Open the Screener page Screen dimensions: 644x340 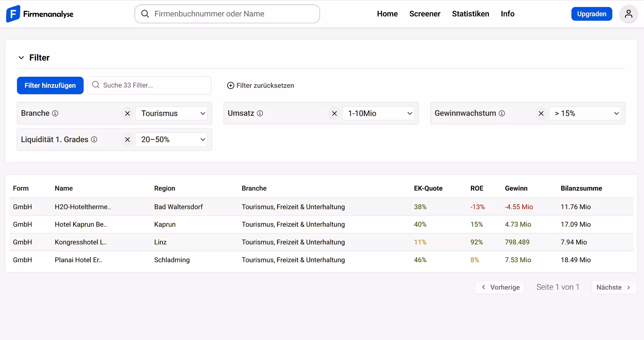(x=425, y=14)
